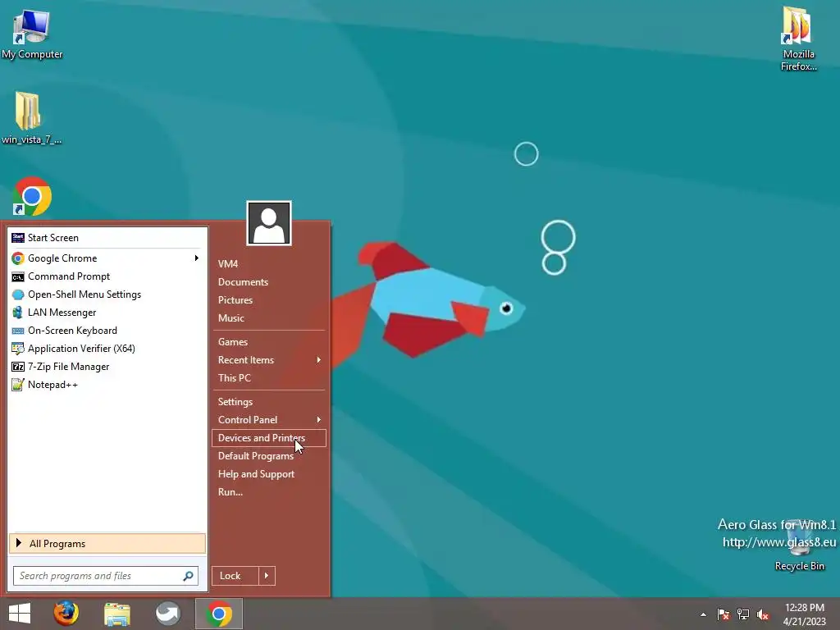
Task: Expand the Control Panel submenu arrow
Action: 319,419
